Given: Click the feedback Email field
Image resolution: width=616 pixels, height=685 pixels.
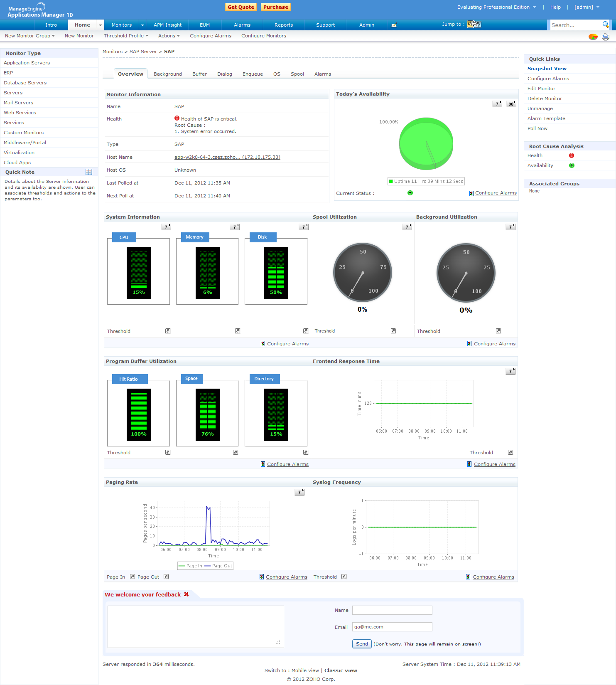Looking at the screenshot, I should click(x=392, y=627).
